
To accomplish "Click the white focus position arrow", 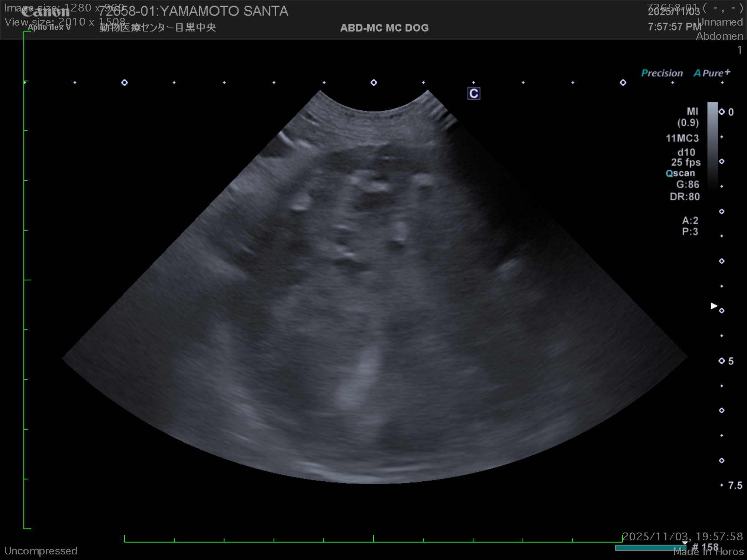I will (714, 306).
